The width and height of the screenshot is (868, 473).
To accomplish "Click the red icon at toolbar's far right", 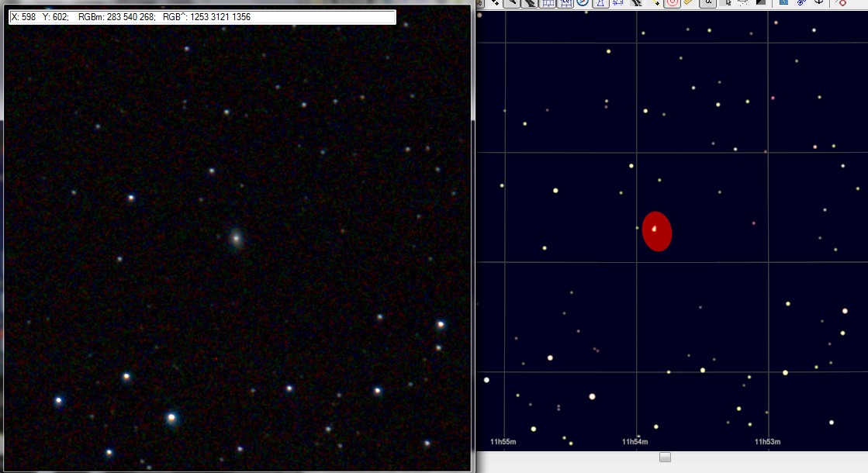I will 841,3.
